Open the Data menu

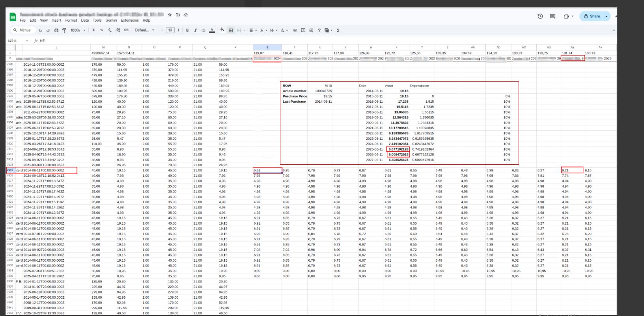pos(85,20)
